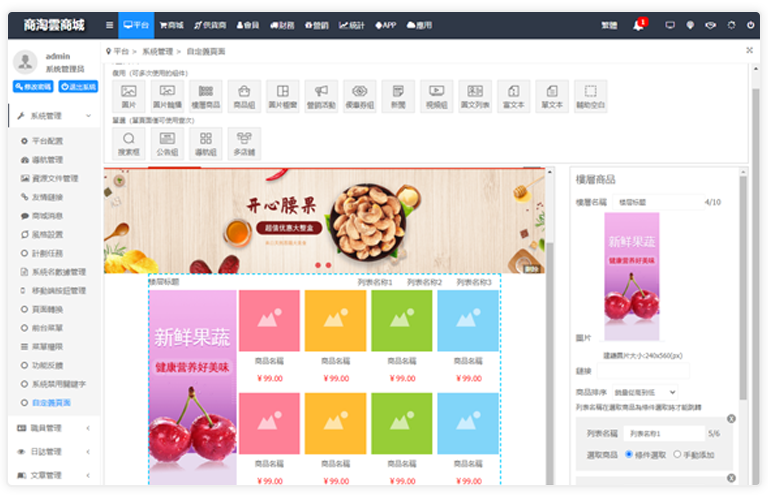Add the 圖片輪播 carousel component
Viewport: 768px width, 498px height.
(167, 96)
